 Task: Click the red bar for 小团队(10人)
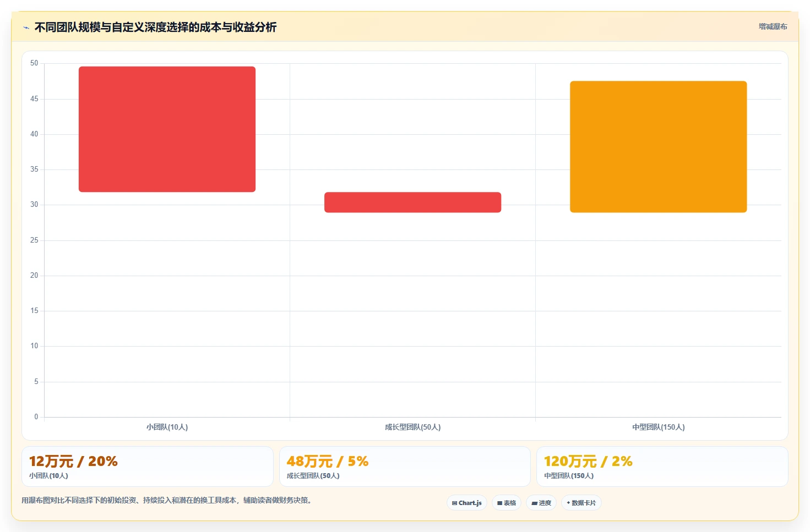click(x=167, y=129)
